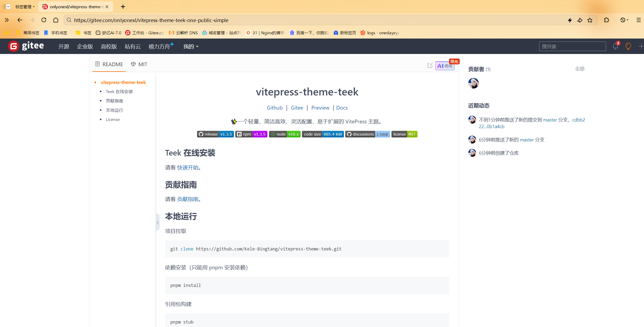The image size is (644, 327).
Task: Click the Gitee logo in the navbar
Action: click(26, 46)
